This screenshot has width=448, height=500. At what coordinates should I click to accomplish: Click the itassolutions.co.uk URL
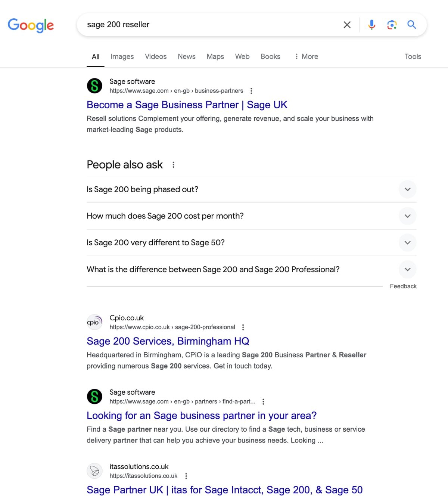point(143,476)
